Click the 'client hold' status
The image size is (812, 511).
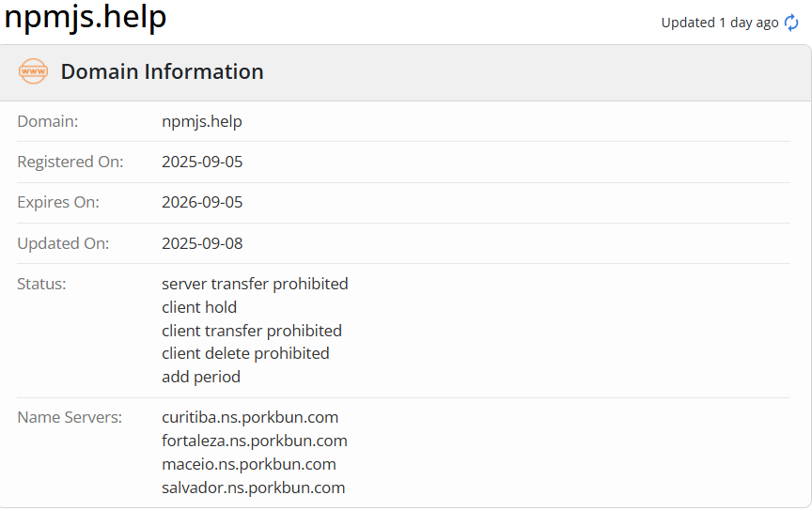pyautogui.click(x=199, y=307)
